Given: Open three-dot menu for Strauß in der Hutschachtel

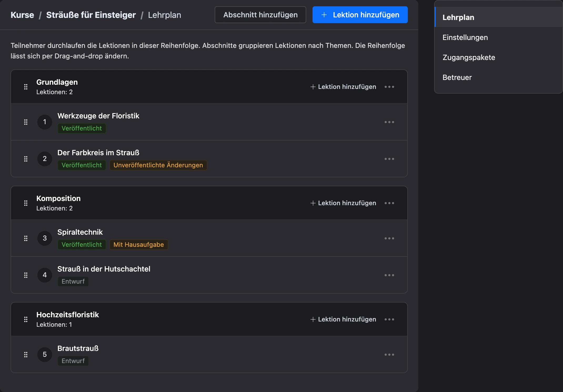Looking at the screenshot, I should tap(389, 275).
